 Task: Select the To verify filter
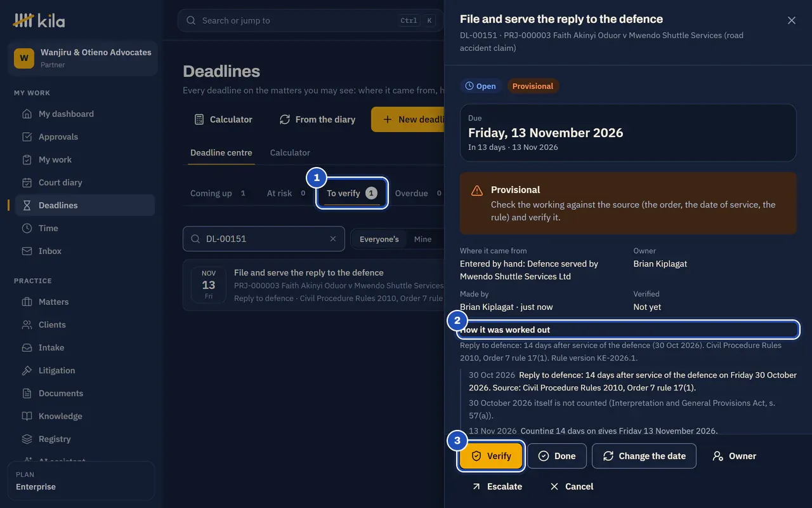click(x=352, y=193)
